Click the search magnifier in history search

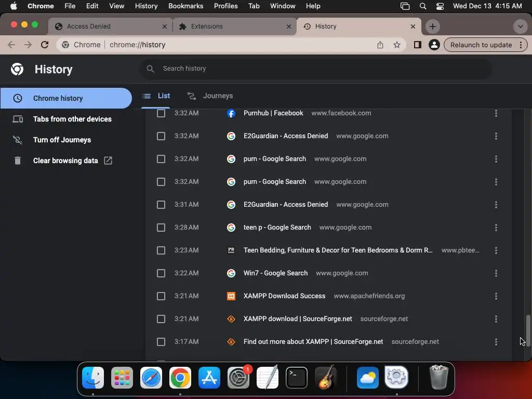[x=150, y=69]
